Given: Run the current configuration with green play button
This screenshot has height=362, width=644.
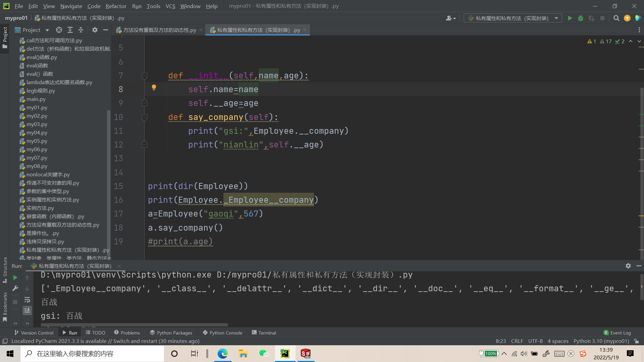Looking at the screenshot, I should click(x=570, y=18).
